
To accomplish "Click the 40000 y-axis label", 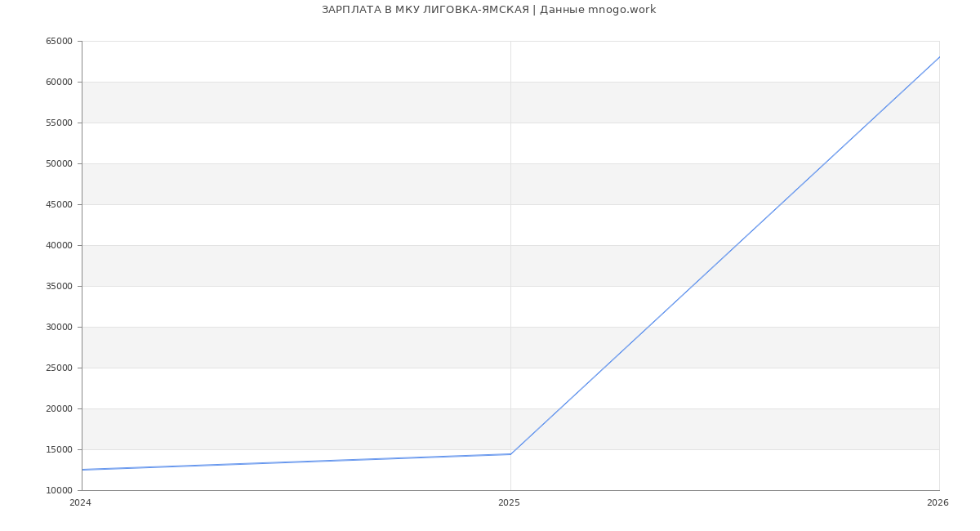I will point(59,245).
